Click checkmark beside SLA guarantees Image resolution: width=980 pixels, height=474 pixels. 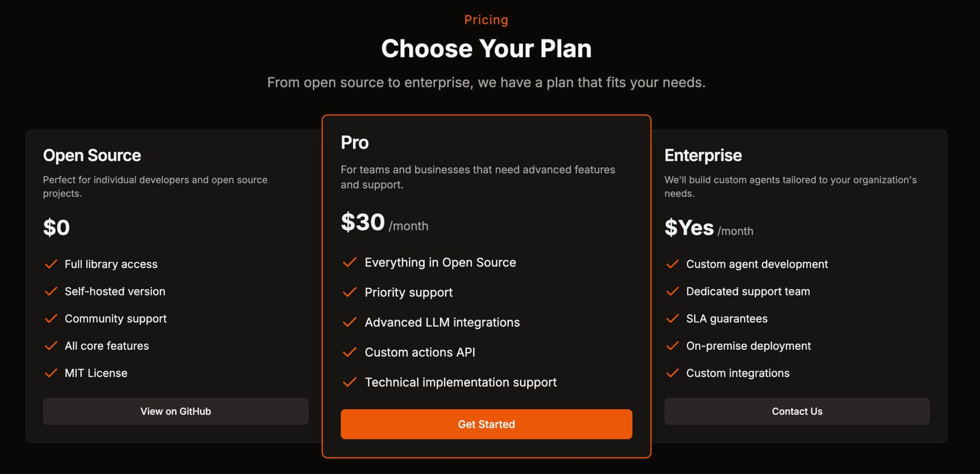coord(673,319)
